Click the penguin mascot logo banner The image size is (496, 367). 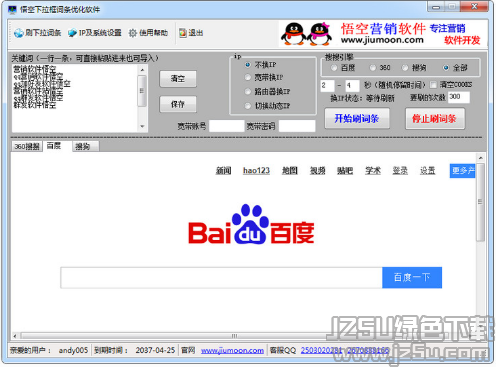click(x=306, y=34)
